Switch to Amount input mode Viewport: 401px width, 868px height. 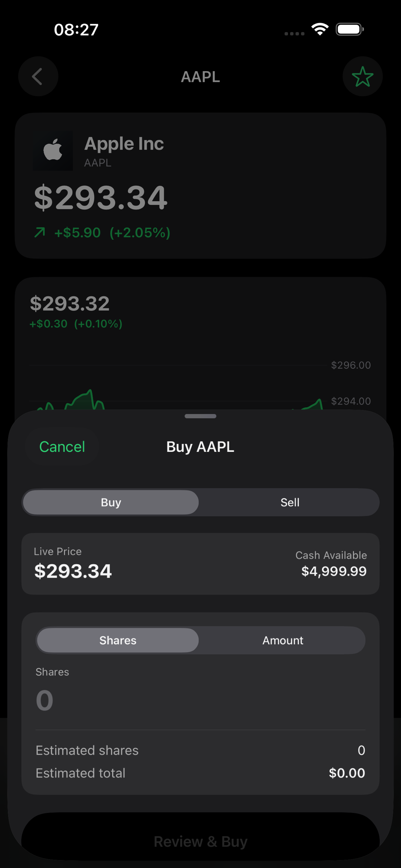[283, 640]
